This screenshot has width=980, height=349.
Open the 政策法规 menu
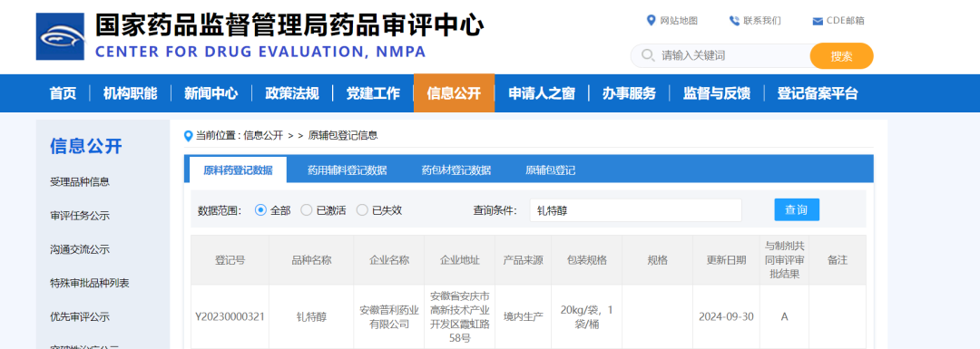[292, 93]
